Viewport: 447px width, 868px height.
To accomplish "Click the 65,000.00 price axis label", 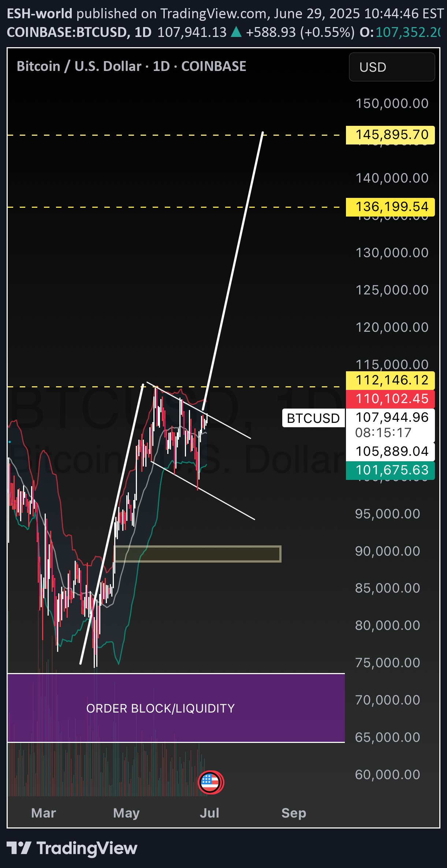I will coord(388,737).
